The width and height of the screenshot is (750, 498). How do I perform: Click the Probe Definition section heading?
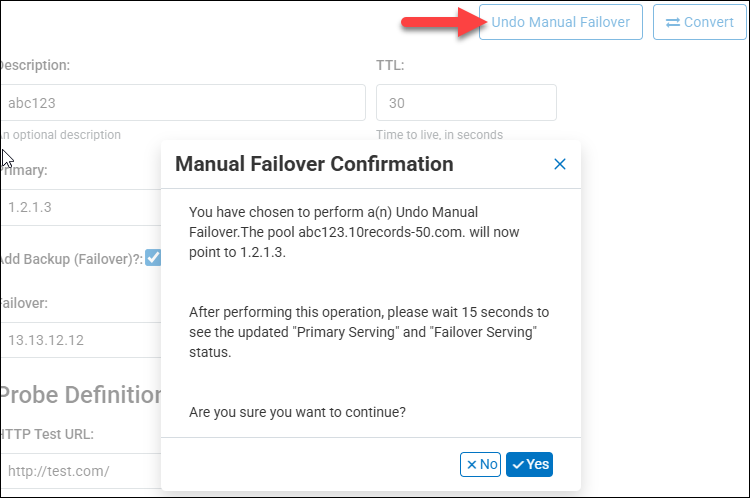80,394
